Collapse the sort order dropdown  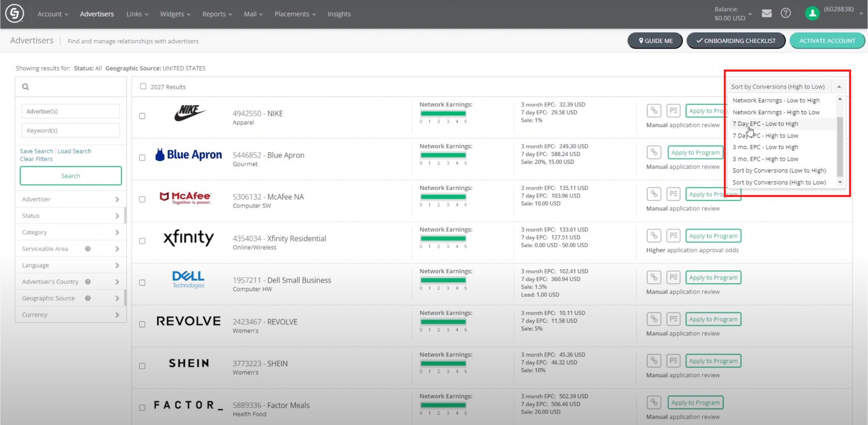pyautogui.click(x=839, y=87)
